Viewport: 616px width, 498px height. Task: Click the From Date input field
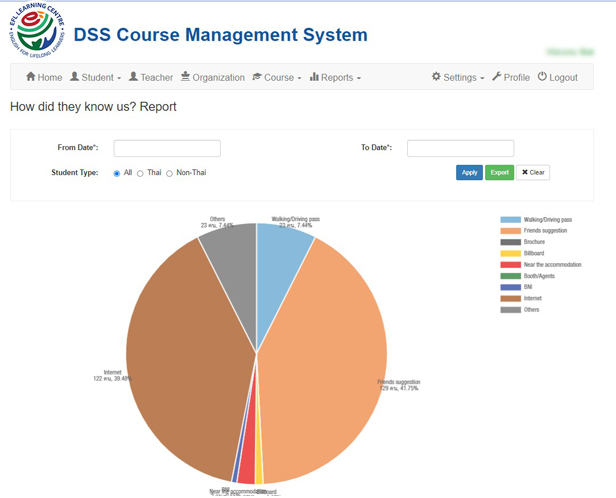pos(167,148)
